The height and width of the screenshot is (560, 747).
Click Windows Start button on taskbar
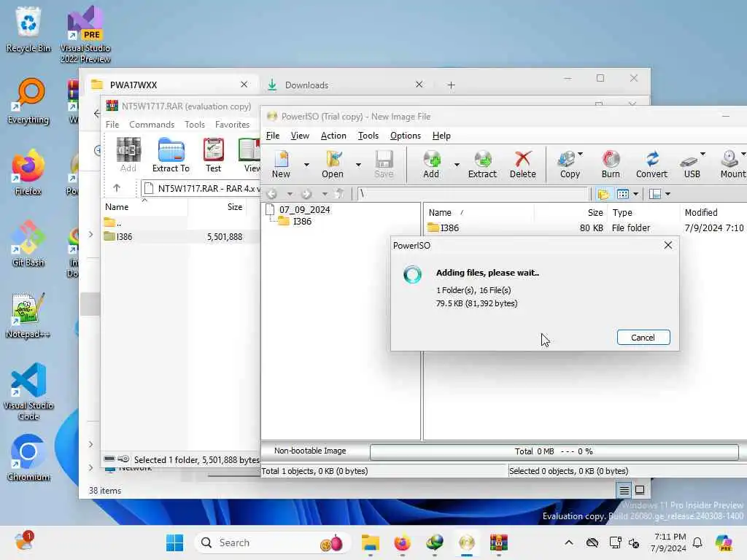click(x=174, y=542)
